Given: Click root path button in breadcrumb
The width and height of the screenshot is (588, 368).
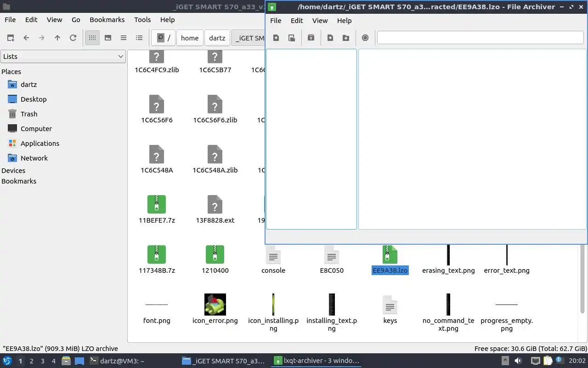Looking at the screenshot, I should tap(164, 38).
